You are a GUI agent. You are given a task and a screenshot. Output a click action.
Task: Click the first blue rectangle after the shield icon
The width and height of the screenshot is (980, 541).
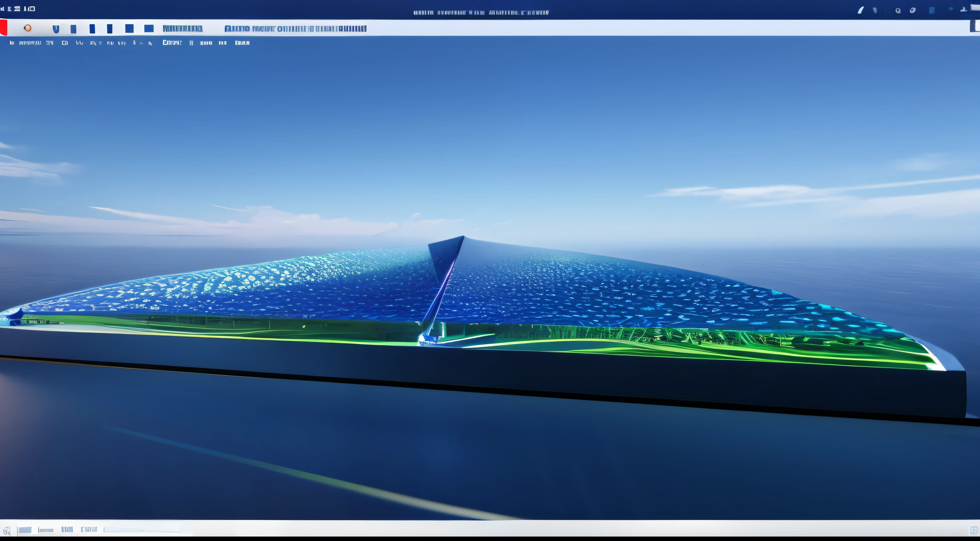pos(73,29)
